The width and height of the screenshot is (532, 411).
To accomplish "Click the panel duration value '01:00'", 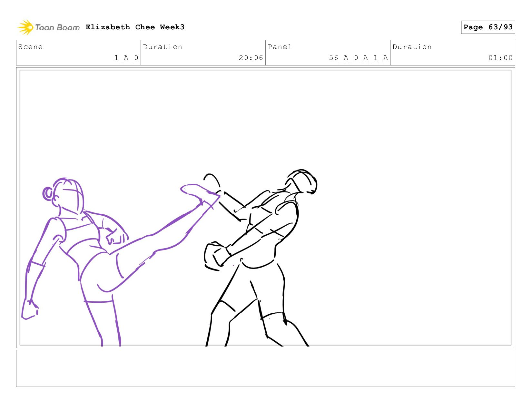I will pyautogui.click(x=500, y=58).
